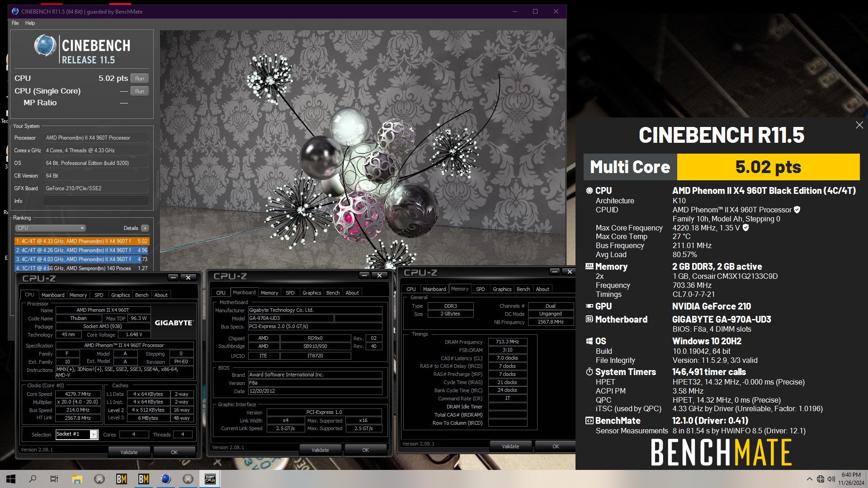This screenshot has height=488, width=868.
Task: Click the network globe tray icon
Action: coord(820,479)
